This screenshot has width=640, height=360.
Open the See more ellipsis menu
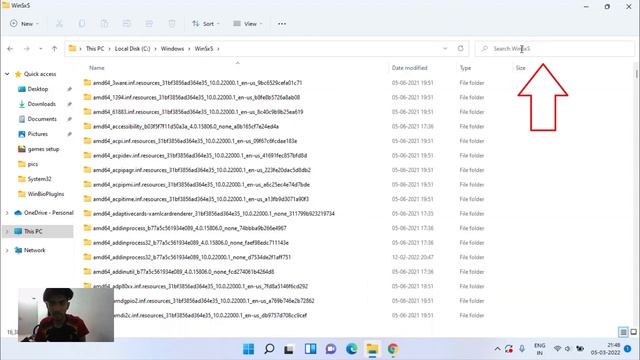[x=282, y=24]
